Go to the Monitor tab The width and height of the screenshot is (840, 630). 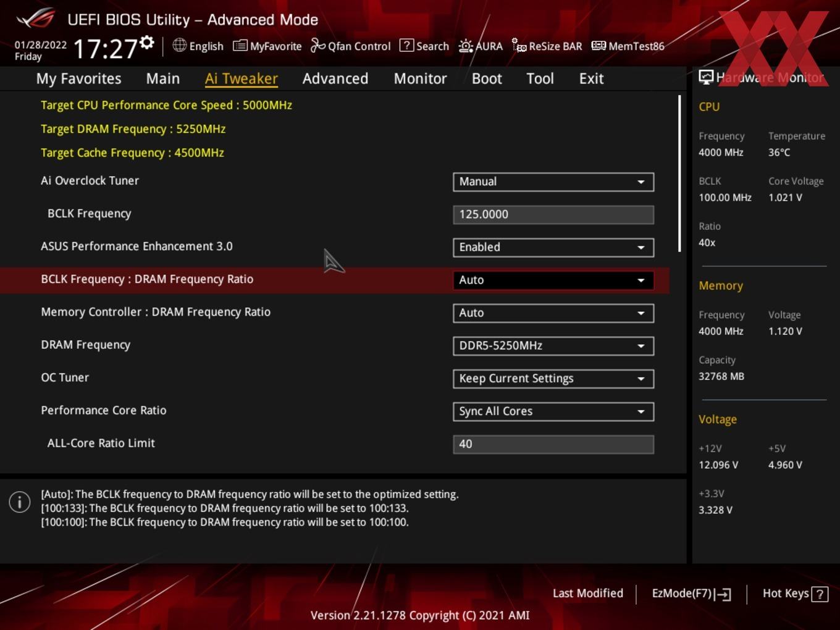[420, 78]
